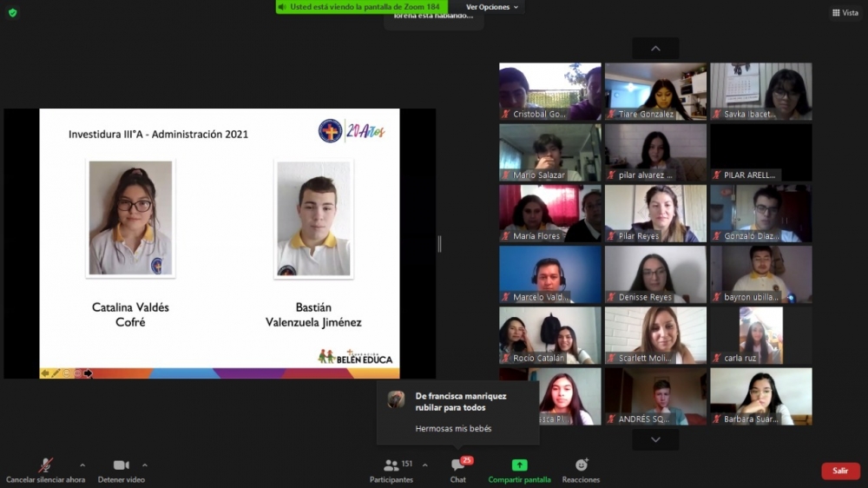Show next page of participant videos
Viewport: 868px width, 488px height.
655,440
